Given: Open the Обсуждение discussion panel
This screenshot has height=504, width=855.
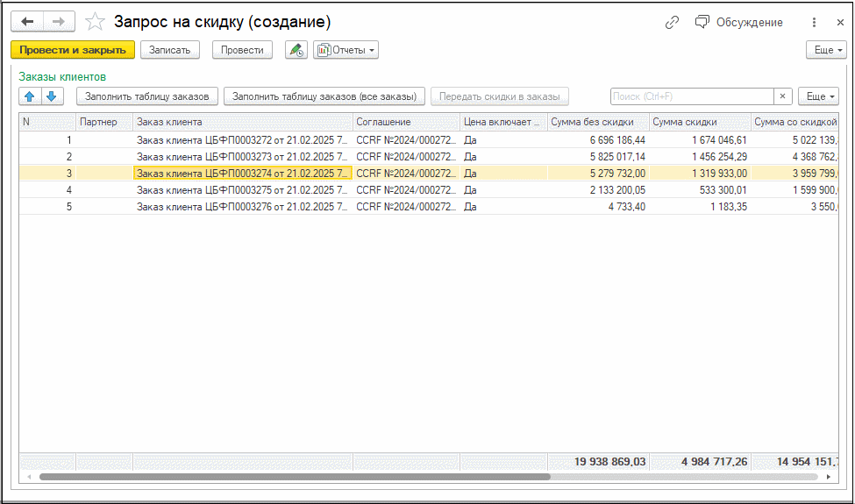Looking at the screenshot, I should (738, 22).
